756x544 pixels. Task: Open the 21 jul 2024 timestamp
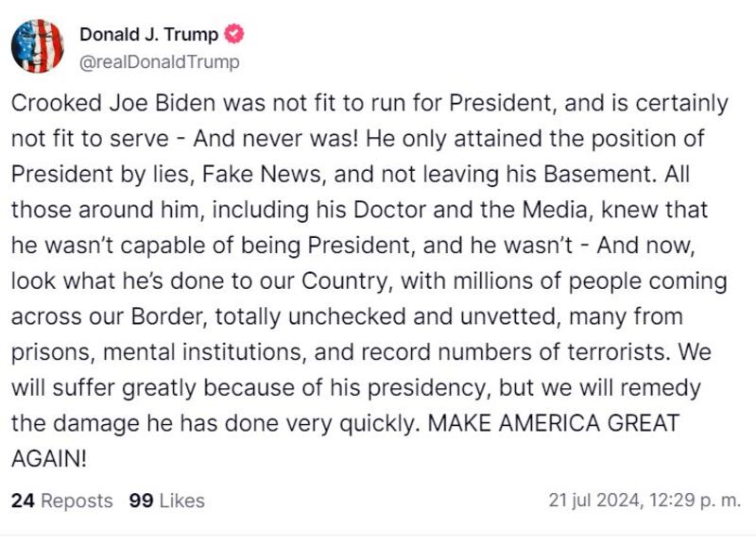[644, 501]
